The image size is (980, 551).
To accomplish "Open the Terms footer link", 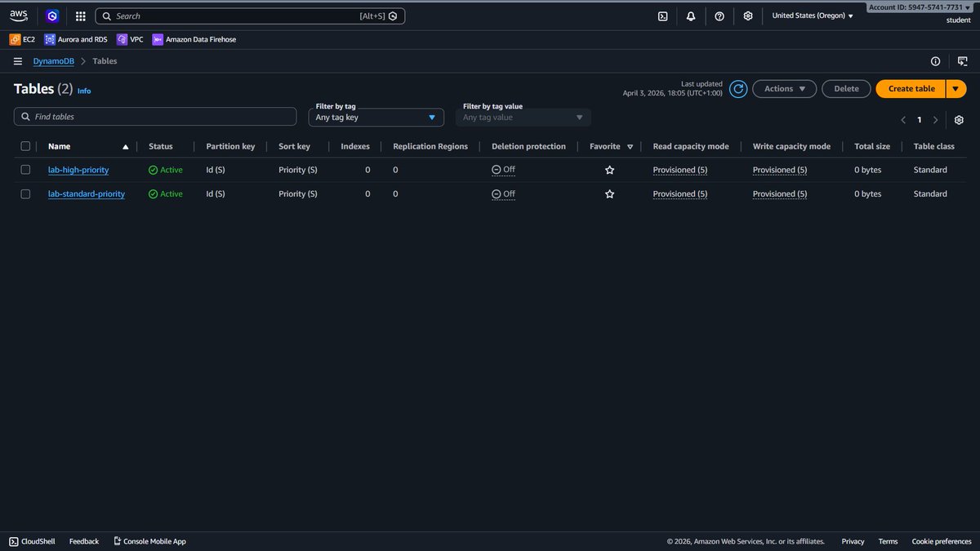I will coord(888,541).
